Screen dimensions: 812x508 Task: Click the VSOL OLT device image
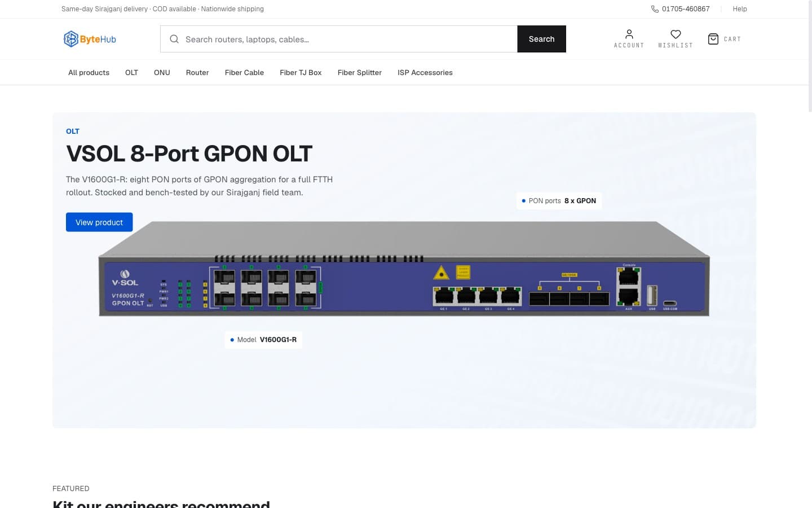click(404, 269)
